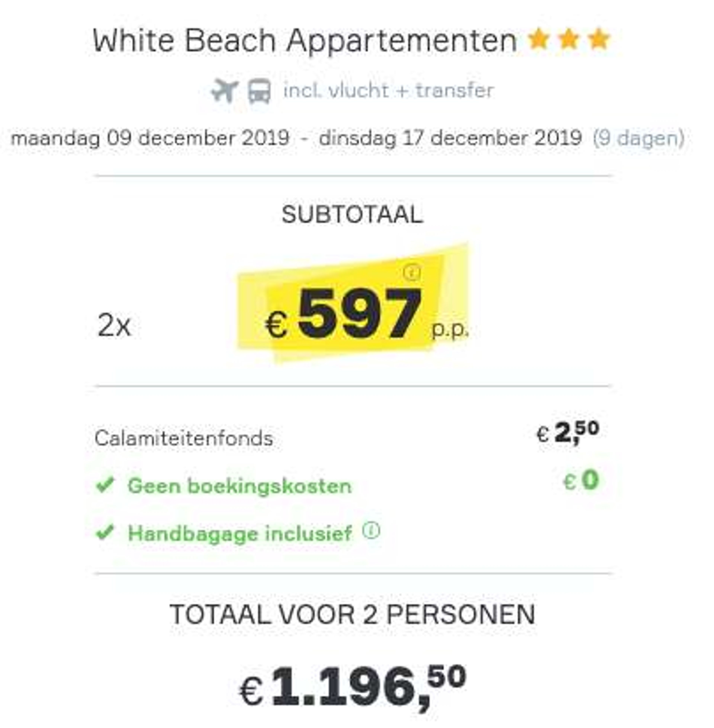Screen dimensions: 714x728
Task: Select the return date dinsdag 17 december 2019
Action: point(450,138)
